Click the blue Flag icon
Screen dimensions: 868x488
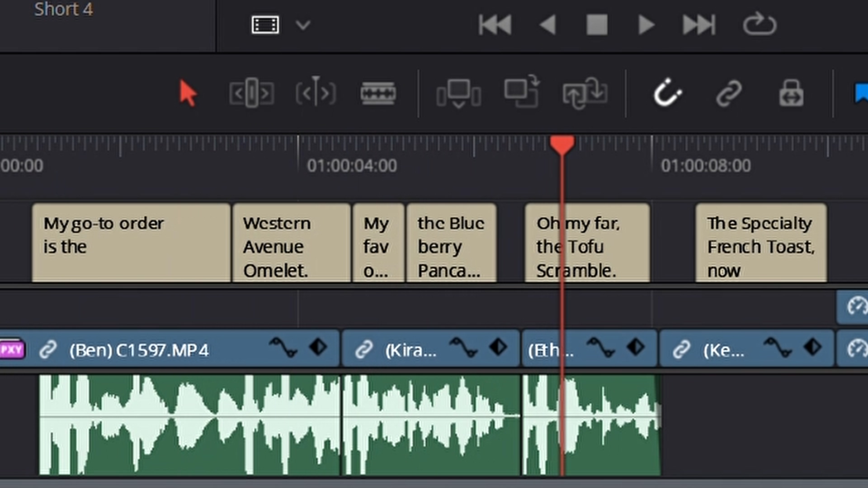coord(861,93)
